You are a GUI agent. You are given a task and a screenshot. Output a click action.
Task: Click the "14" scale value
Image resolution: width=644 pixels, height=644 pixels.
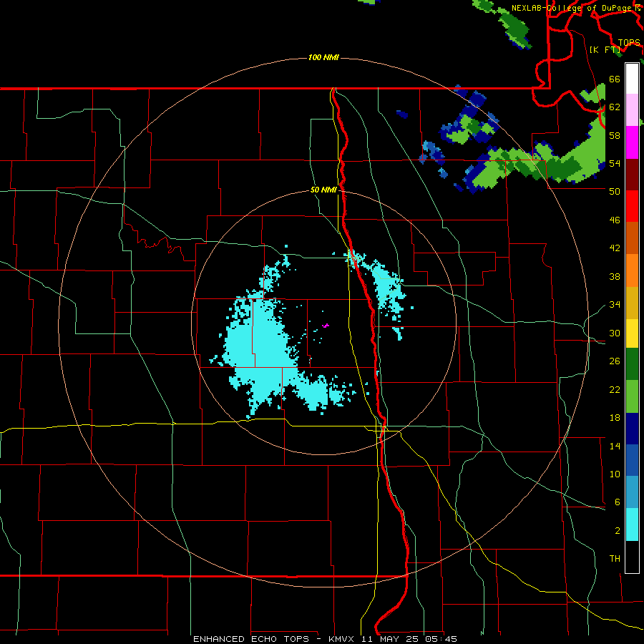tap(615, 446)
